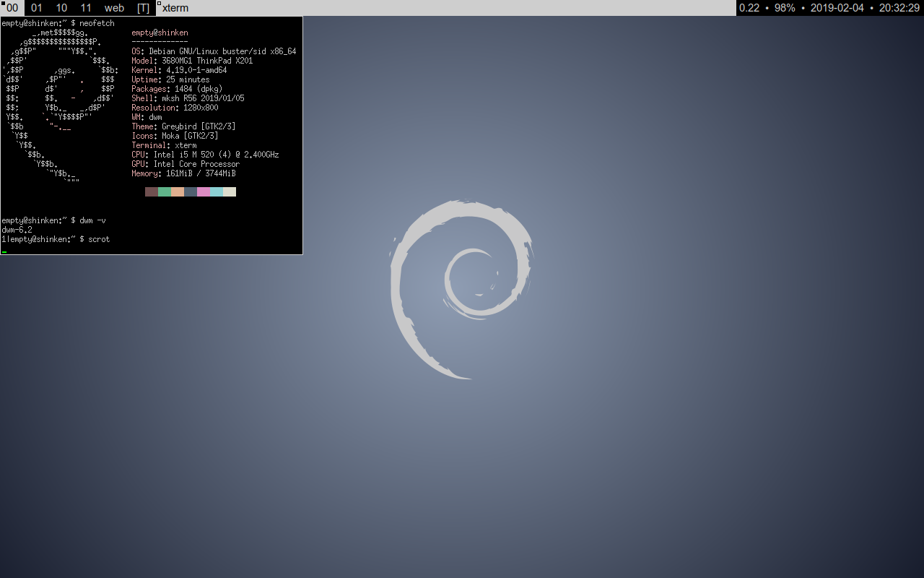The height and width of the screenshot is (578, 924).
Task: Click the 'neofetch' command line
Action: click(58, 23)
